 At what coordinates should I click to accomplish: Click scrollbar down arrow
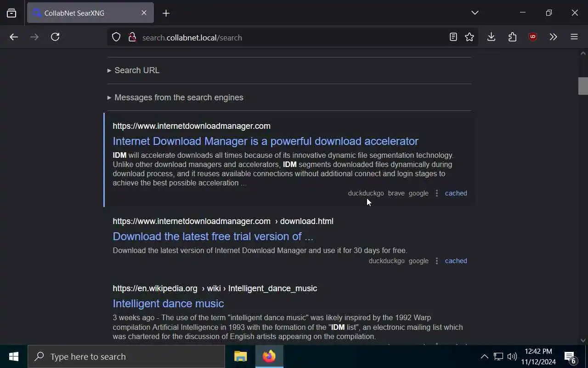tap(583, 340)
